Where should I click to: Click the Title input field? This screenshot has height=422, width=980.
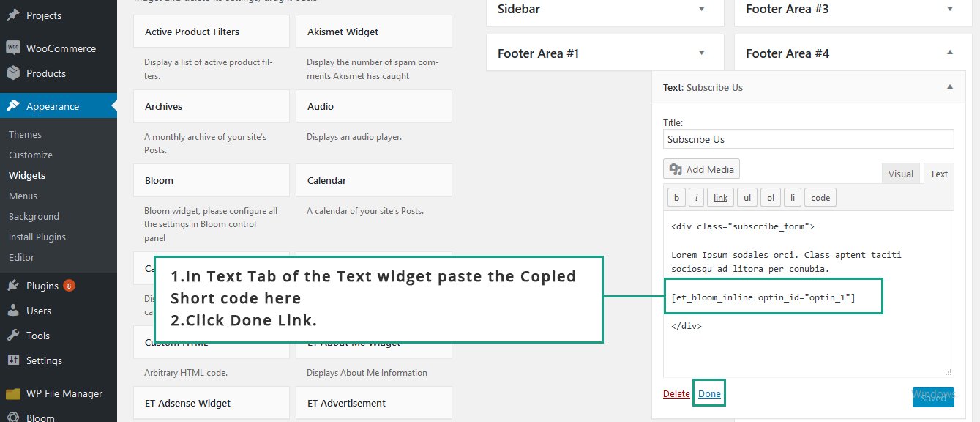(809, 139)
